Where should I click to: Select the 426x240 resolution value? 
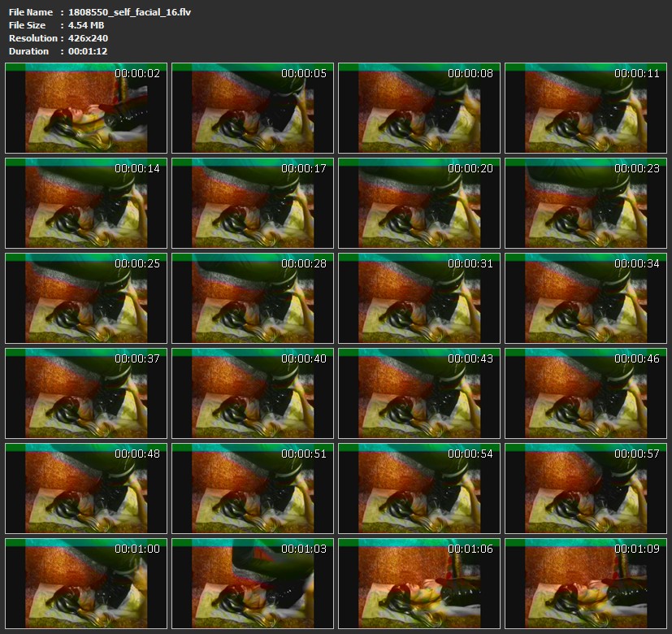(88, 38)
